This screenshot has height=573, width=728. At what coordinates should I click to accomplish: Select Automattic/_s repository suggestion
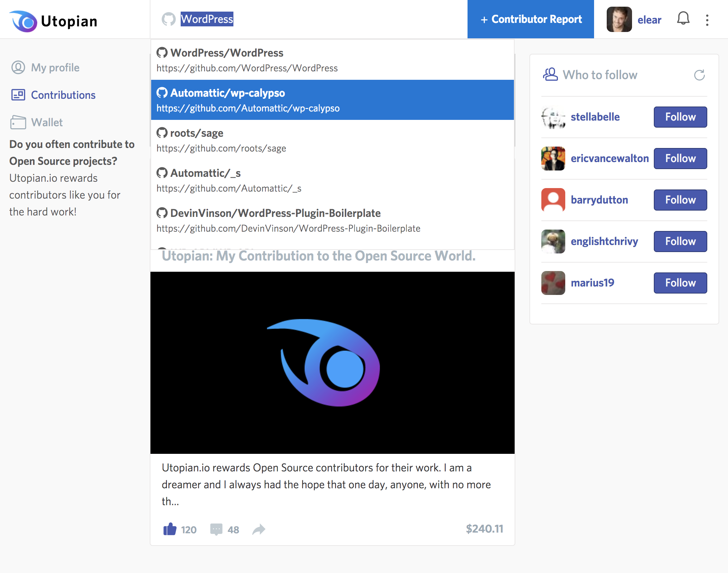pos(333,180)
